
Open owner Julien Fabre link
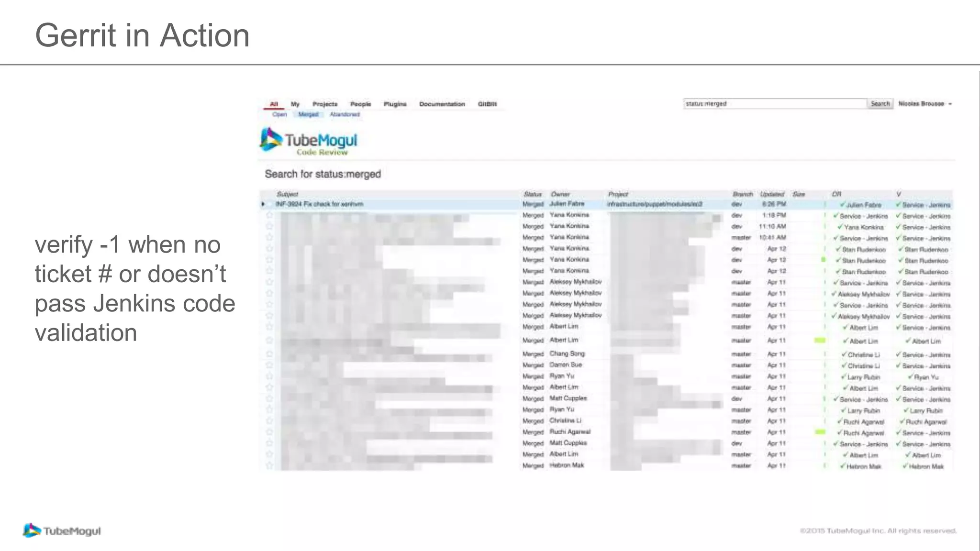tap(567, 204)
